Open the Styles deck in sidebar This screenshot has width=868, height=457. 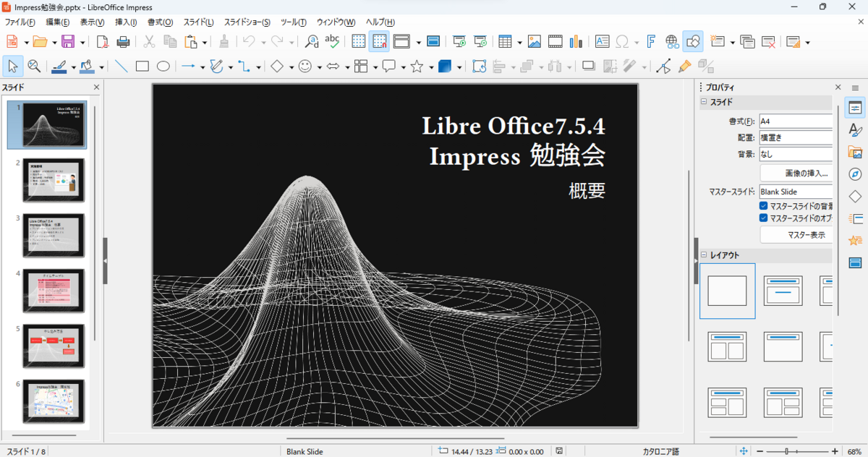855,130
